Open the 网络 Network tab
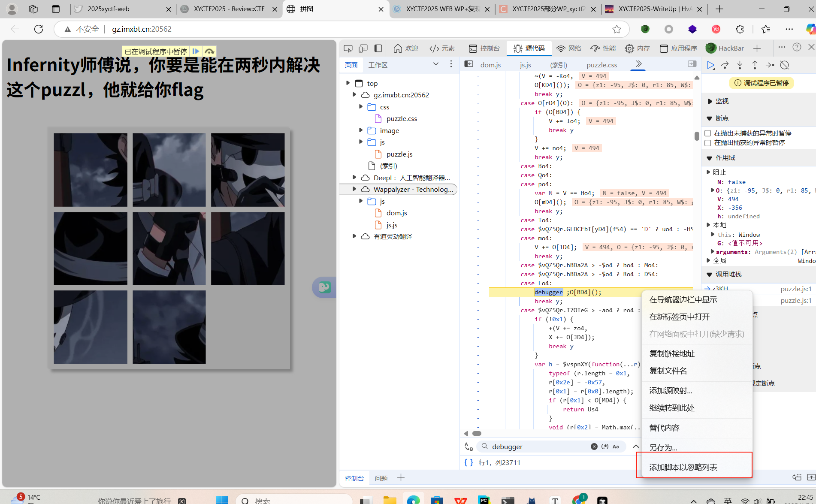The height and width of the screenshot is (504, 816). [568, 48]
